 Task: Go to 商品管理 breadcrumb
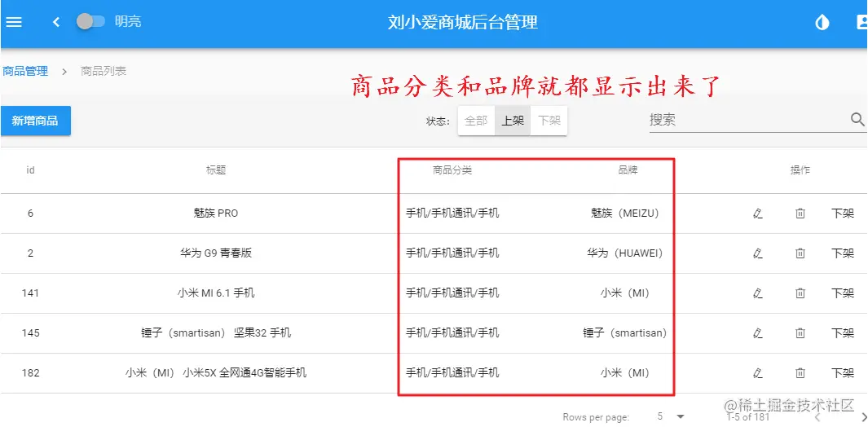pyautogui.click(x=25, y=71)
